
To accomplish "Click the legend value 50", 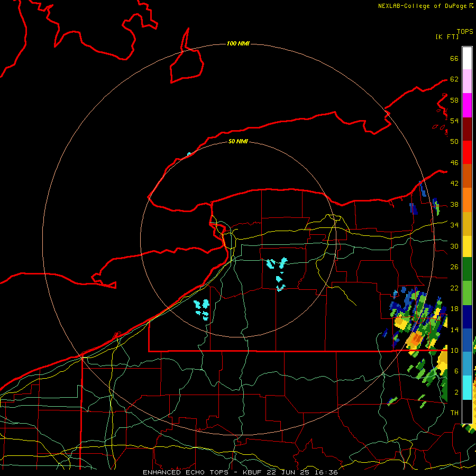I will coord(454,141).
